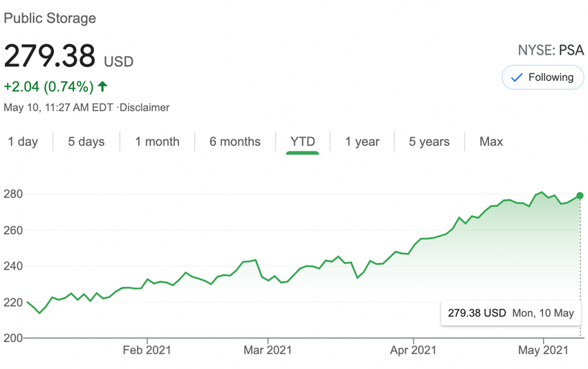The width and height of the screenshot is (588, 369).
Task: Click the green up arrow icon
Action: [x=102, y=86]
